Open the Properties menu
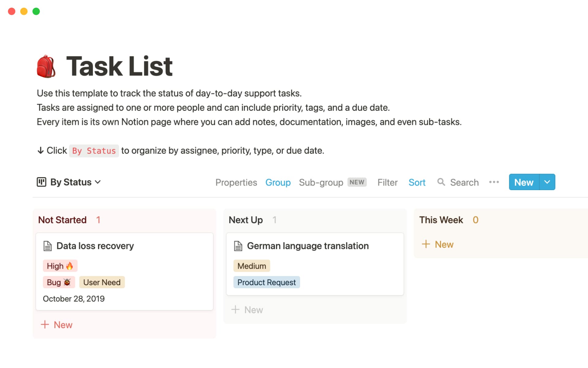 pos(236,182)
